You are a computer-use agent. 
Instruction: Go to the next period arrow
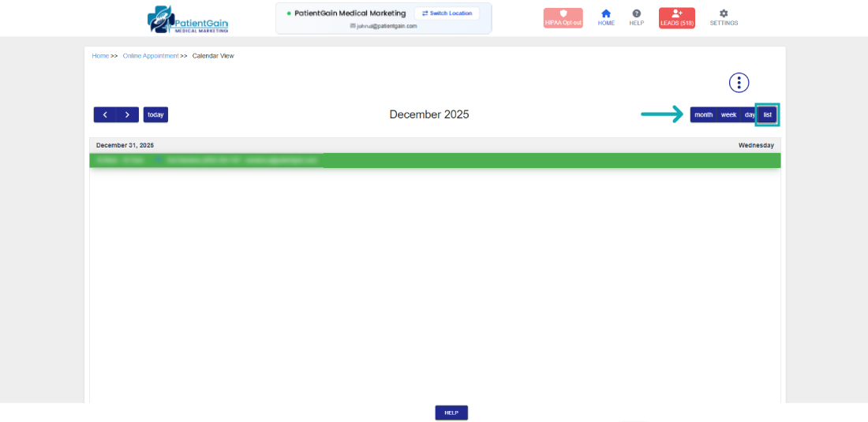127,114
